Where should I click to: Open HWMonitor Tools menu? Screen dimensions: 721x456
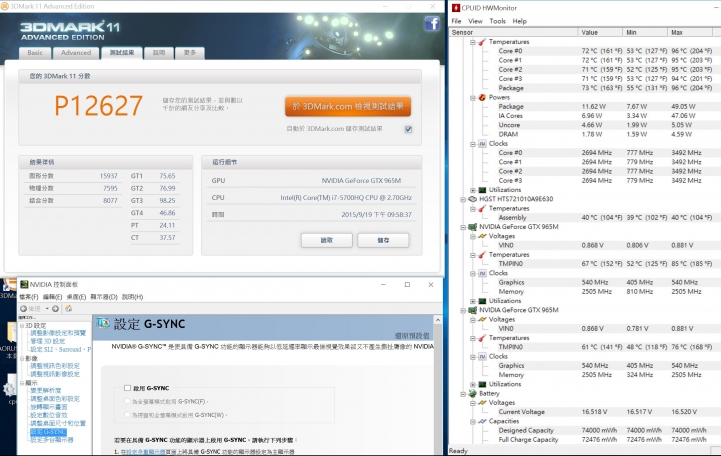coord(498,21)
